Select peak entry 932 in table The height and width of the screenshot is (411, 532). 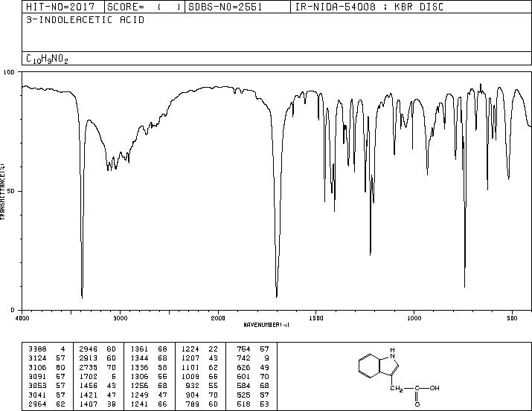pos(202,386)
